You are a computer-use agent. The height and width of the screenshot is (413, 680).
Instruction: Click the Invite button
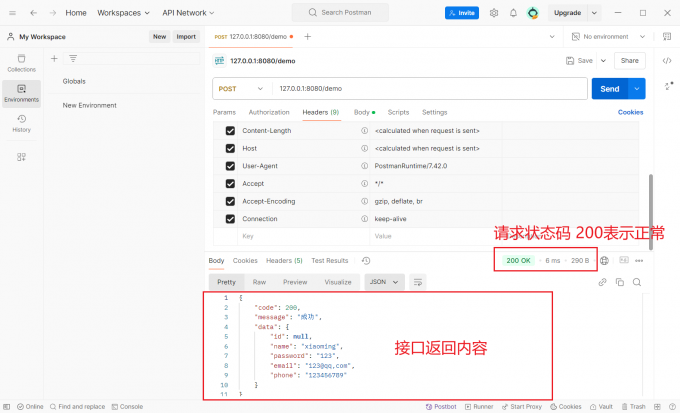[462, 13]
